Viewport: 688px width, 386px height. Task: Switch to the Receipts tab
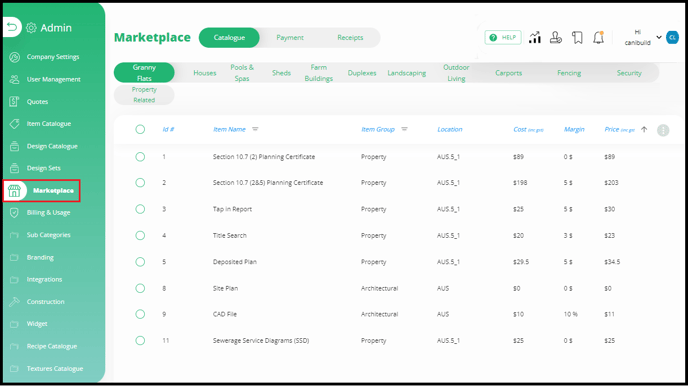tap(350, 38)
